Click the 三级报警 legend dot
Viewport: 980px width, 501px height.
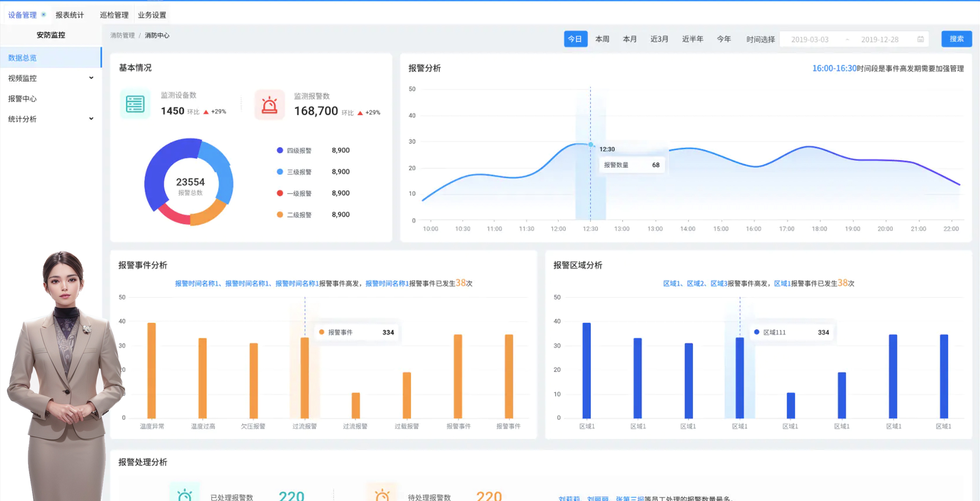(x=280, y=172)
